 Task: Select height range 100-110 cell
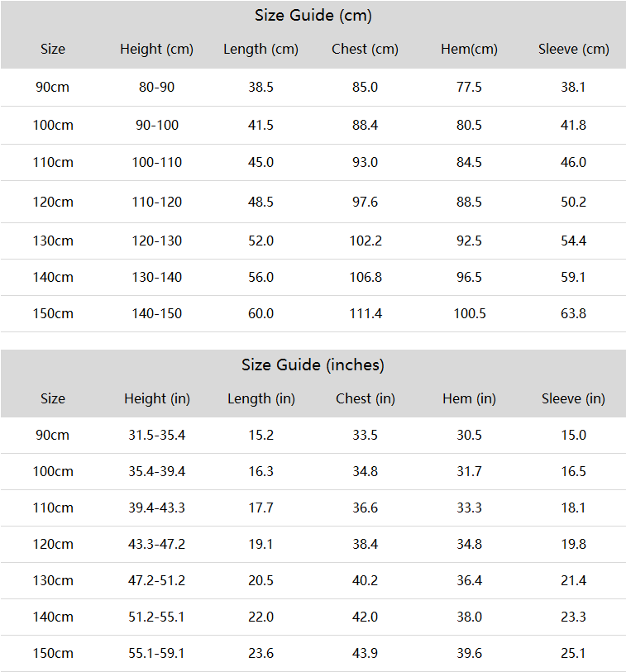[157, 163]
